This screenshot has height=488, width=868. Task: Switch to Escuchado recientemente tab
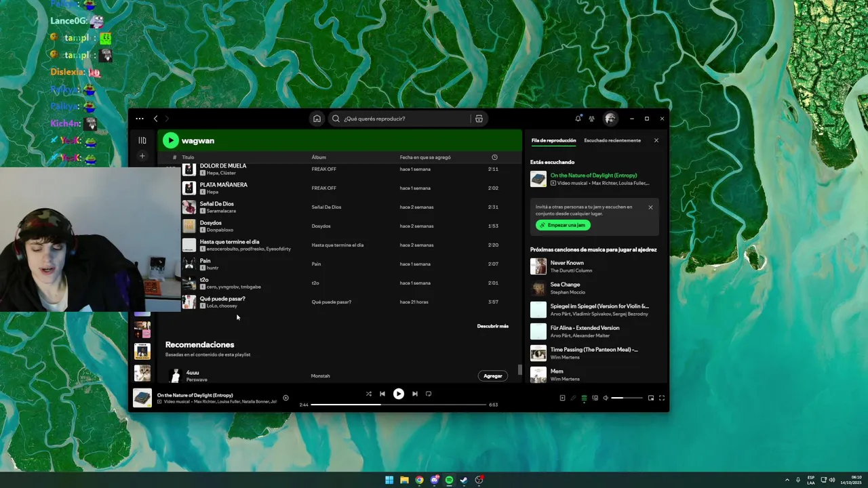pos(612,140)
